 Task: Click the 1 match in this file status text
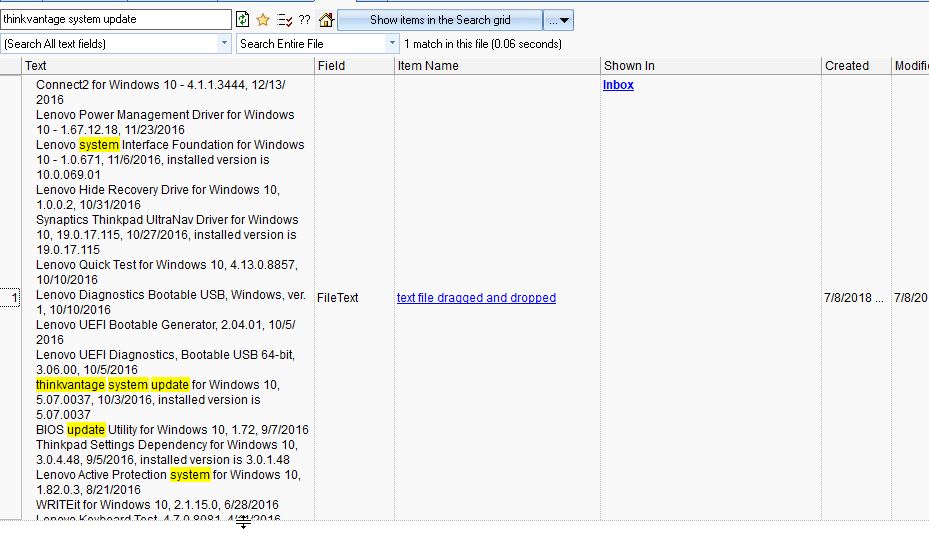pos(483,44)
